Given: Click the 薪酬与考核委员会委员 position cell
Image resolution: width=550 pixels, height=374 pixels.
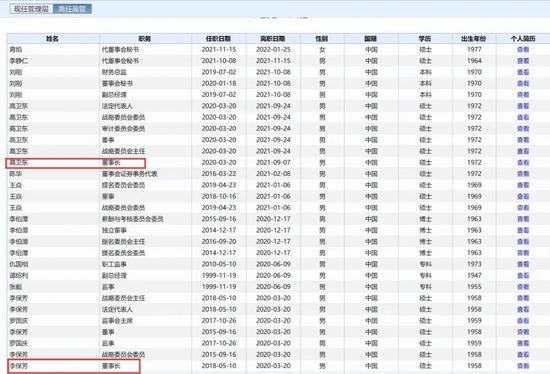Looking at the screenshot, I should pyautogui.click(x=133, y=219).
